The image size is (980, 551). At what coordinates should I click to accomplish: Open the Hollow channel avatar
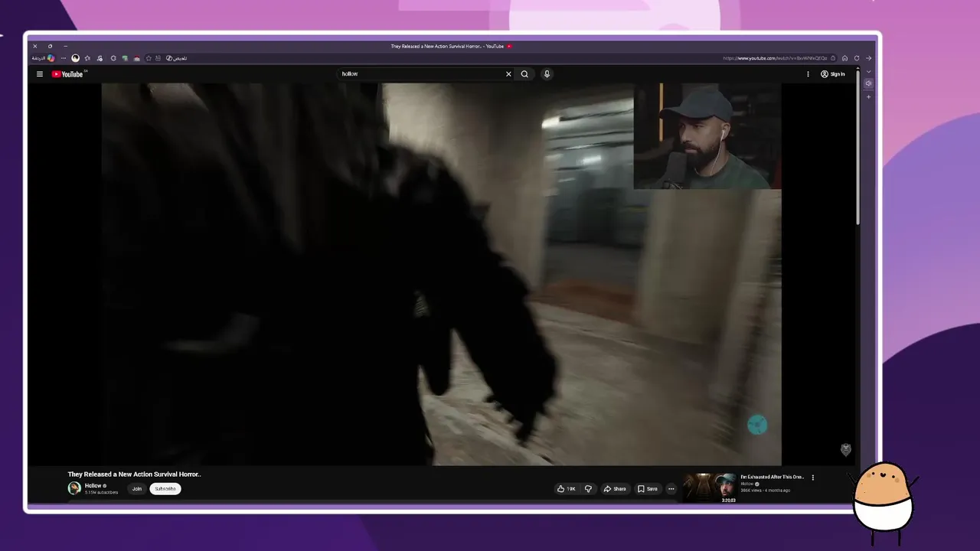[x=74, y=488]
